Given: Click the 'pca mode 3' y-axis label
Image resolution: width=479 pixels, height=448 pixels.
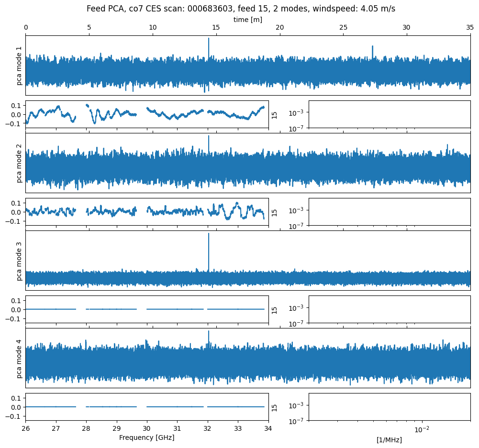Looking at the screenshot, I should 20,261.
